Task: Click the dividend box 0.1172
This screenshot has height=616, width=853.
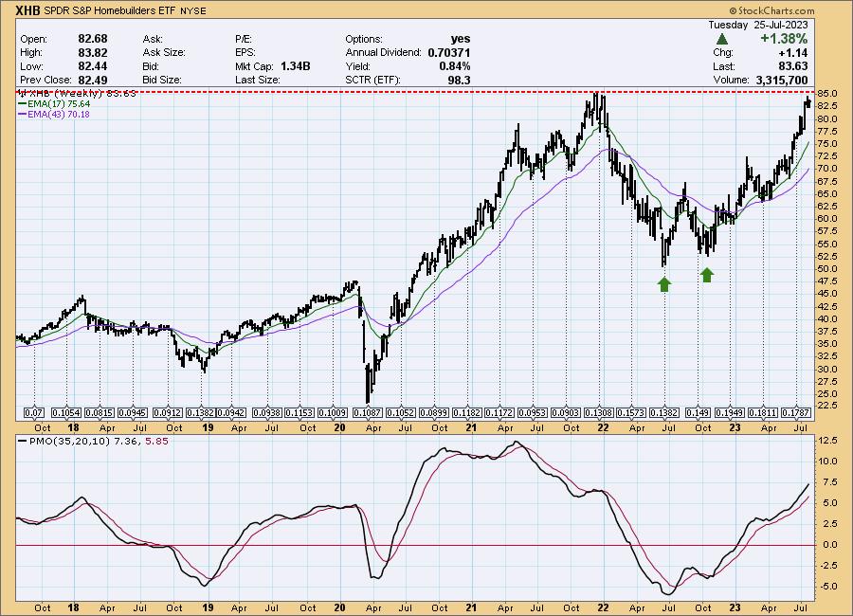Action: click(x=499, y=413)
